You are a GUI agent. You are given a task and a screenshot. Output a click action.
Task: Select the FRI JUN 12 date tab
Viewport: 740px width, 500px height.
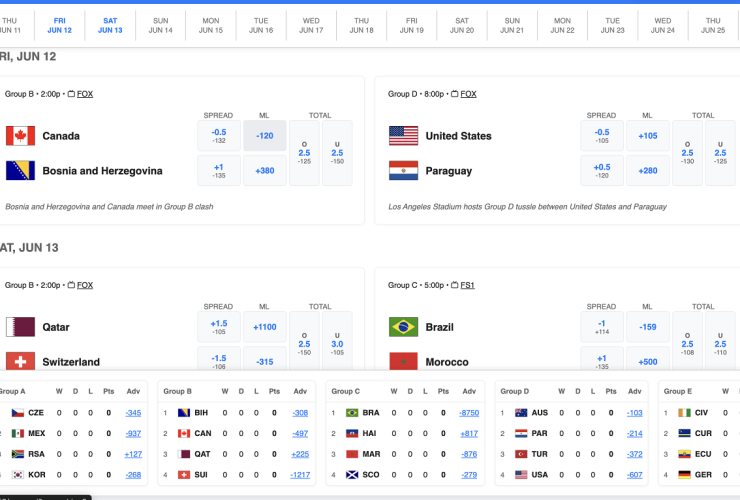59,25
